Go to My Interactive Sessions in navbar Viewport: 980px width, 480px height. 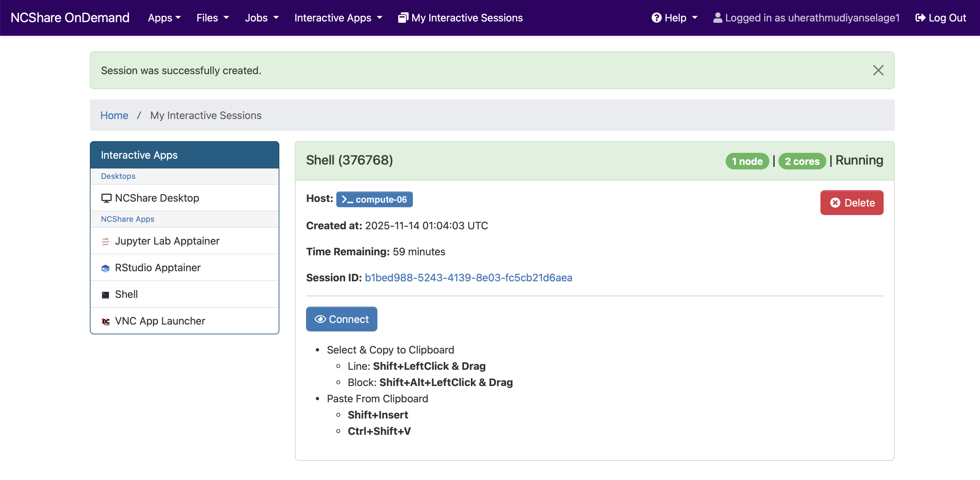coord(460,18)
